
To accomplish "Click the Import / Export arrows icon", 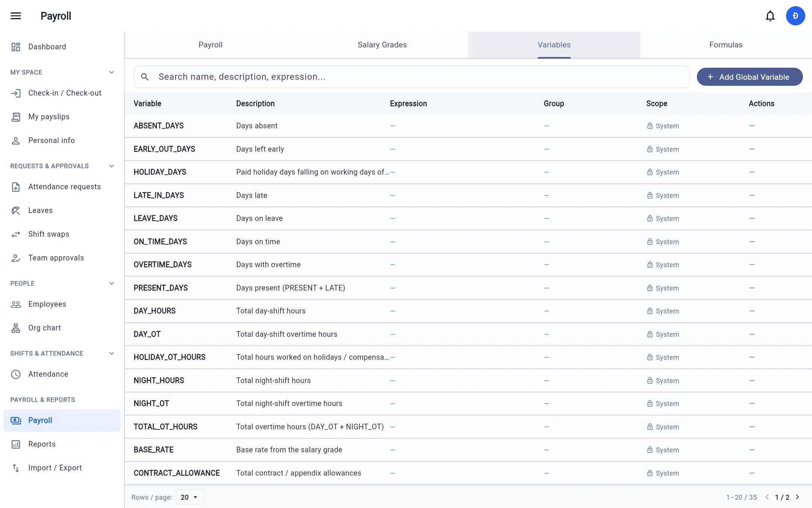I will point(16,468).
